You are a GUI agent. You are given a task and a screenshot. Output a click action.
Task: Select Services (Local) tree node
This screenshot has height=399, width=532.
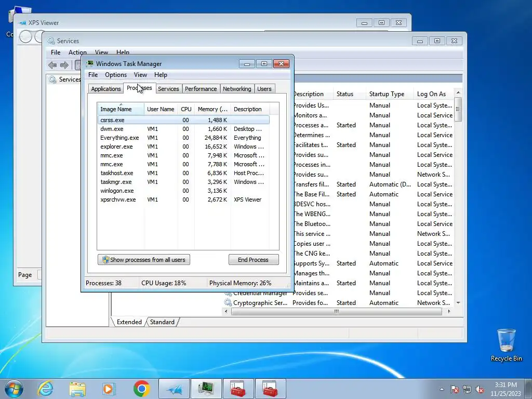pos(64,79)
